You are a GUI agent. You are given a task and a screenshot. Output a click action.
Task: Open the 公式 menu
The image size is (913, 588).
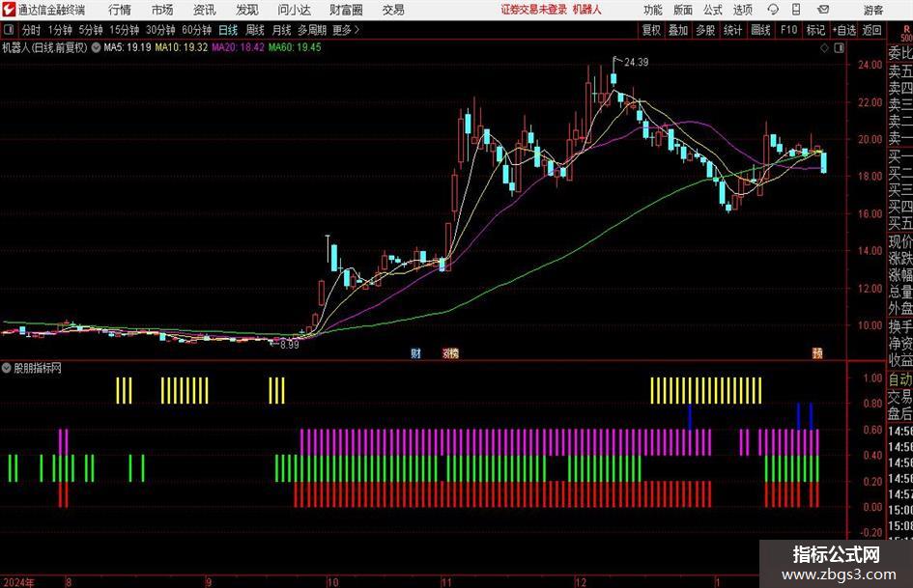713,10
